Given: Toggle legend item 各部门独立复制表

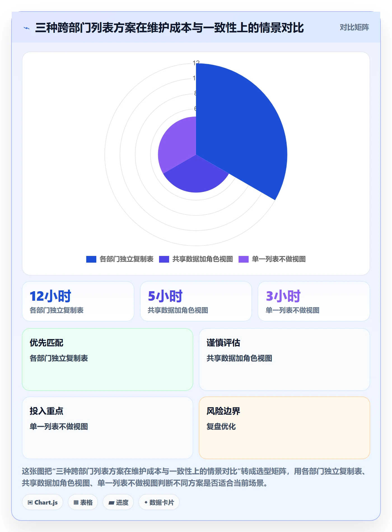Looking at the screenshot, I should tap(120, 259).
